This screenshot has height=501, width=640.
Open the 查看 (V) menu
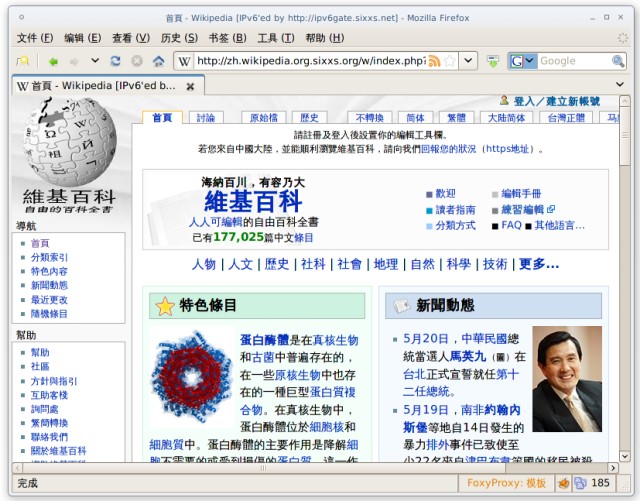[131, 38]
